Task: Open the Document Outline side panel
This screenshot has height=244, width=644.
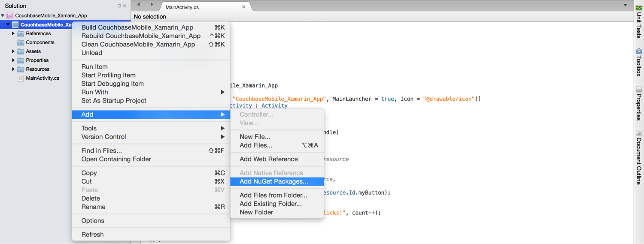Action: tap(639, 157)
